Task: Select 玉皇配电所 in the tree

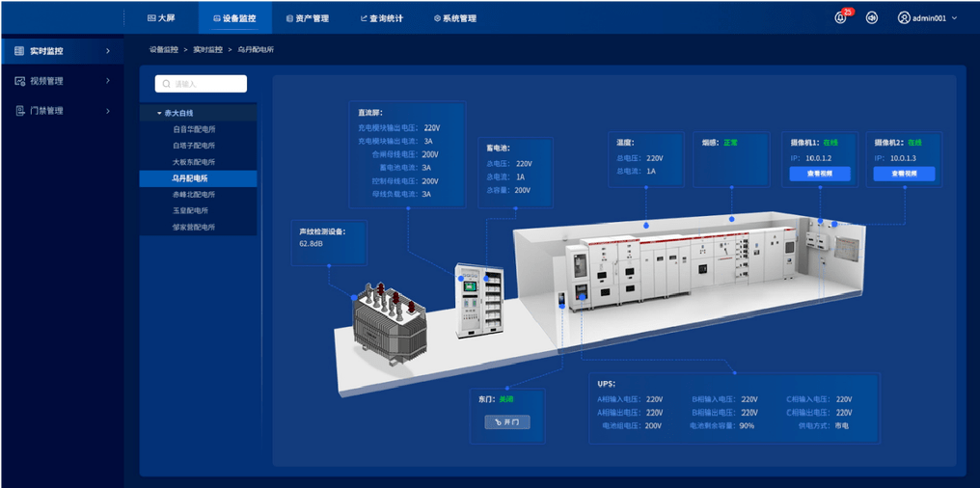Action: pyautogui.click(x=198, y=210)
